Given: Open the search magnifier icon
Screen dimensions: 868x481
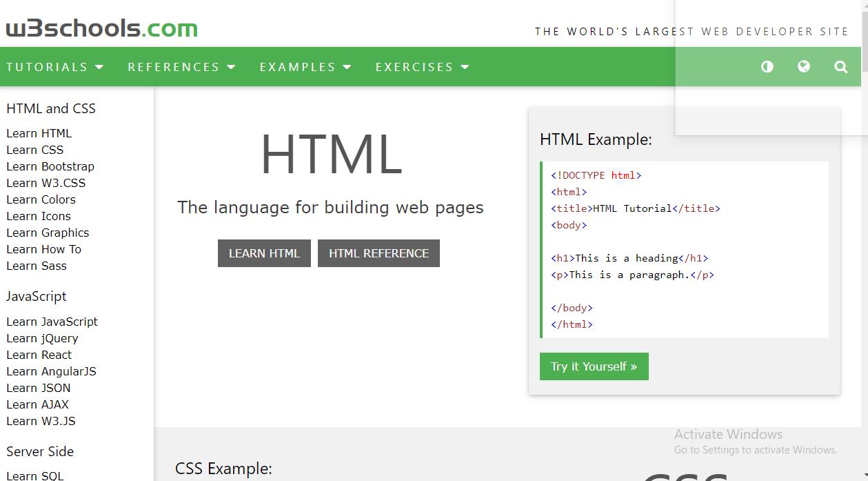Looking at the screenshot, I should tap(840, 67).
